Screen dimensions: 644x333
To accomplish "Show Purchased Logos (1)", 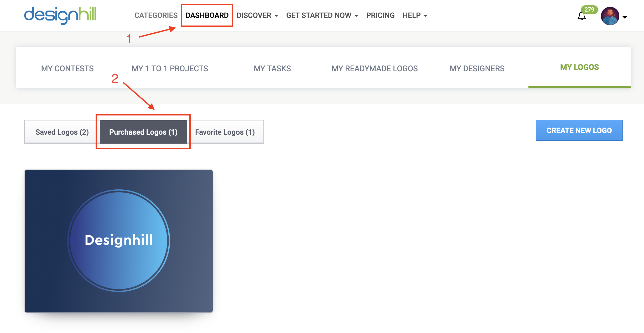I will point(143,132).
